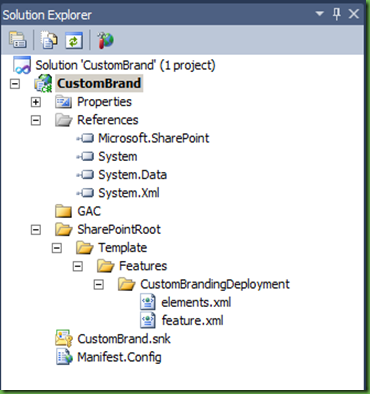Toggle Auto Hide pin for Solution Explorer
The width and height of the screenshot is (370, 394).
tap(337, 14)
